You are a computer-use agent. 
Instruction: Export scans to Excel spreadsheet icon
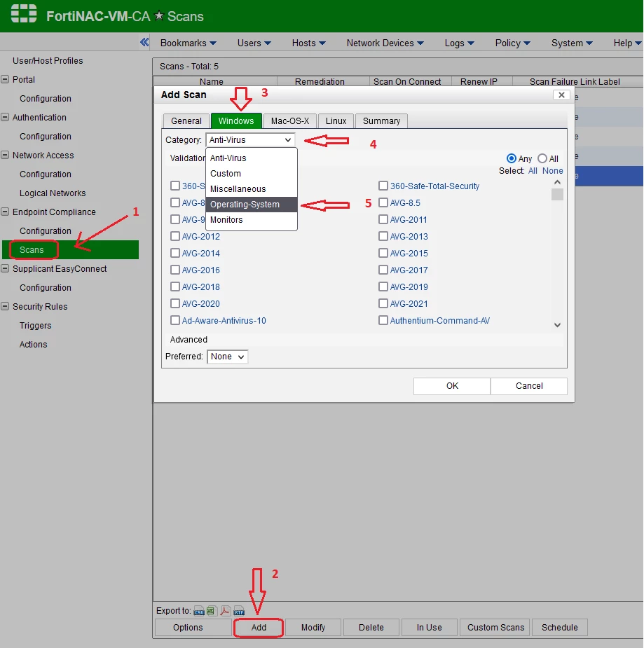click(211, 611)
